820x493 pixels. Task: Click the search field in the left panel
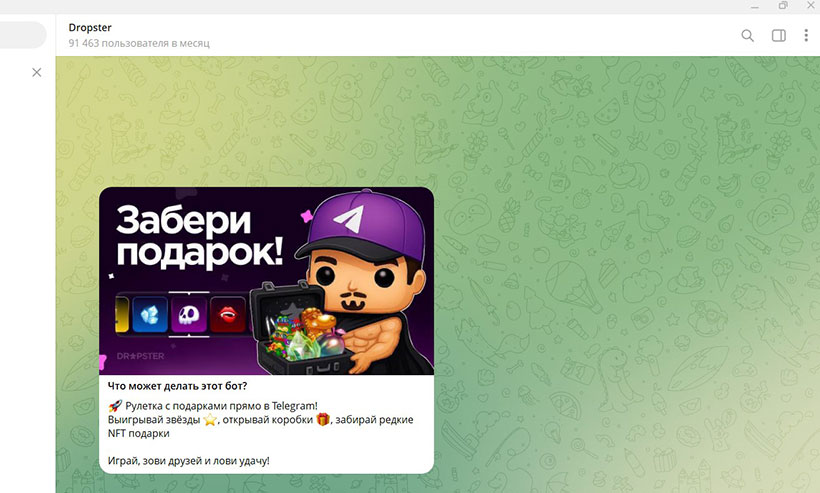pyautogui.click(x=23, y=35)
